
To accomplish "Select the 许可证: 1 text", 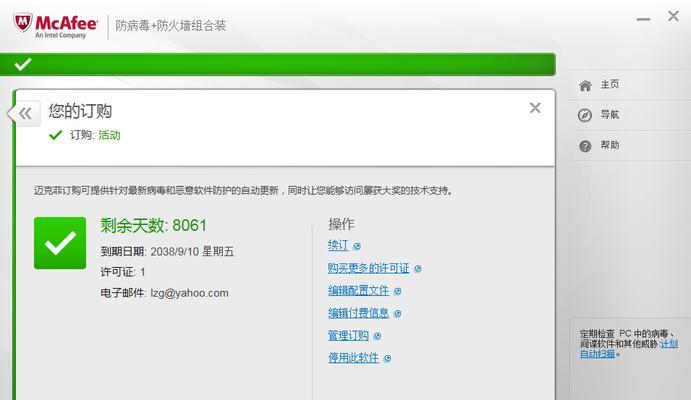I will [x=123, y=272].
